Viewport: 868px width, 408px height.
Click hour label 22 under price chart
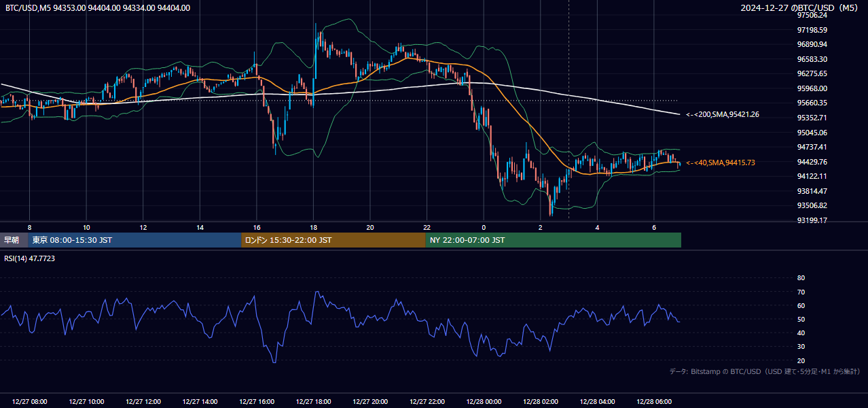(x=427, y=227)
